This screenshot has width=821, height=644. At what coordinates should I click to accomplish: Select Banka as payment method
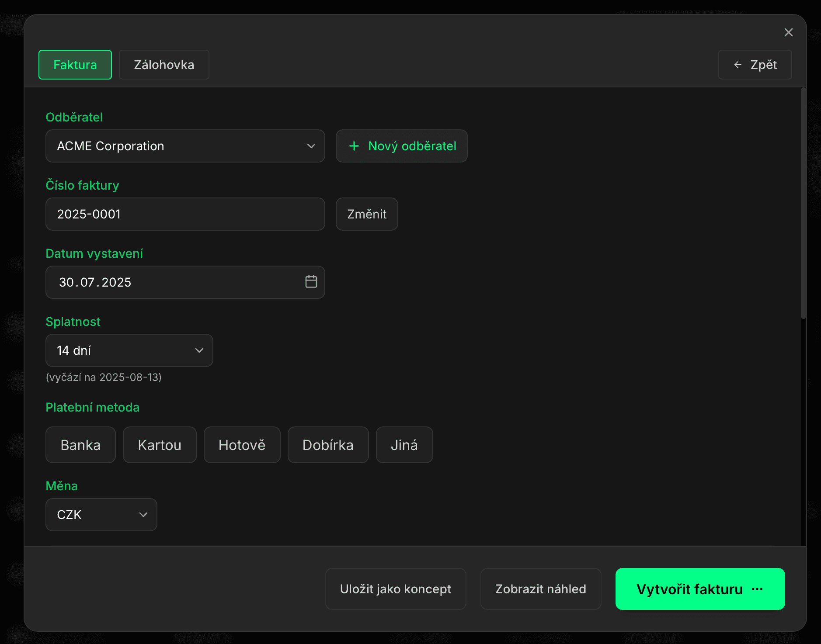(x=80, y=445)
